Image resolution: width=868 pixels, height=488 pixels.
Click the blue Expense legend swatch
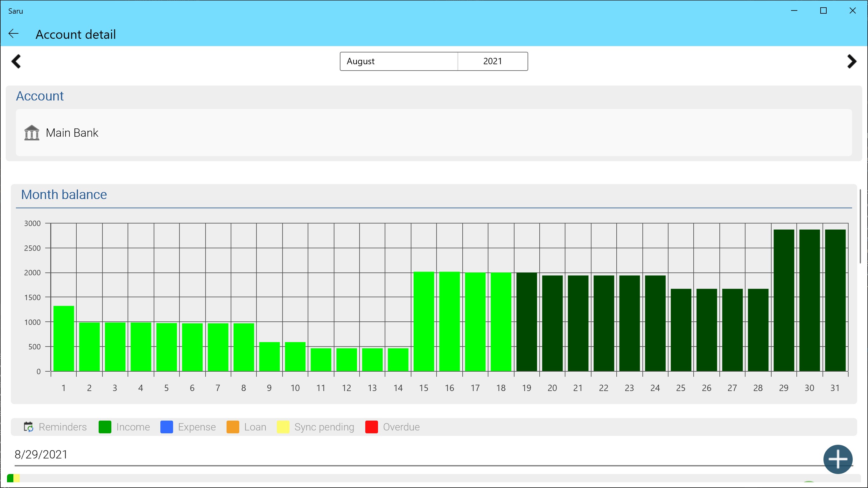pyautogui.click(x=166, y=427)
